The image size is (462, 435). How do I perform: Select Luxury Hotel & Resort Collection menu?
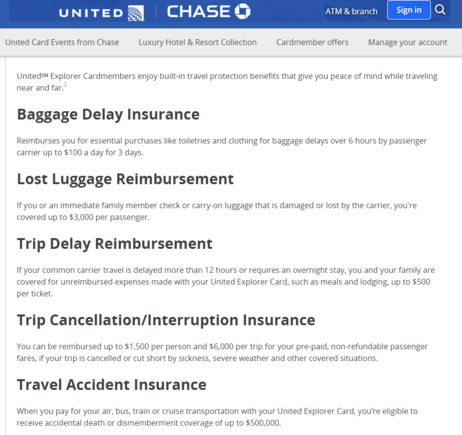(x=198, y=42)
